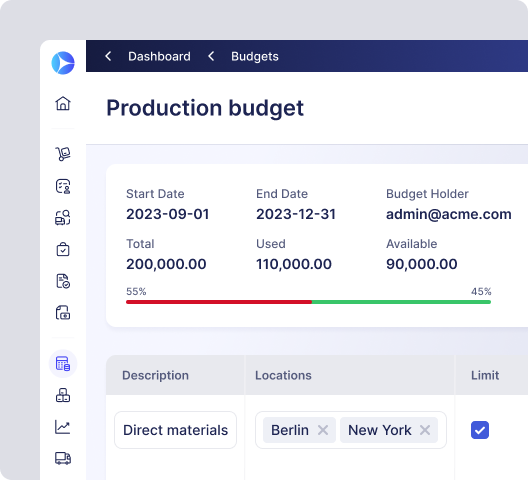Viewport: 528px width, 480px height.
Task: Click the available value 90,000.00
Action: pyautogui.click(x=422, y=264)
